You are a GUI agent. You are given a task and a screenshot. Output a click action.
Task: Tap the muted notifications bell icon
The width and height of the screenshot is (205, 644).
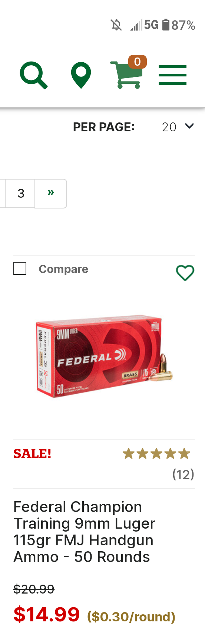(x=116, y=25)
